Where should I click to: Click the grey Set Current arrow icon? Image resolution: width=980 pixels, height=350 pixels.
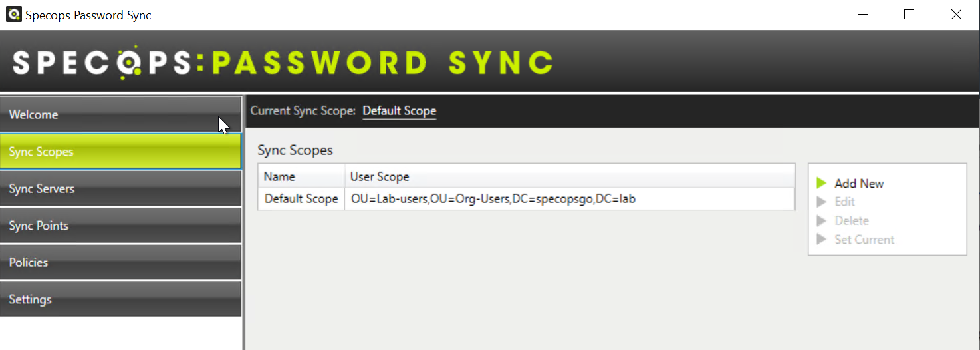(x=822, y=240)
